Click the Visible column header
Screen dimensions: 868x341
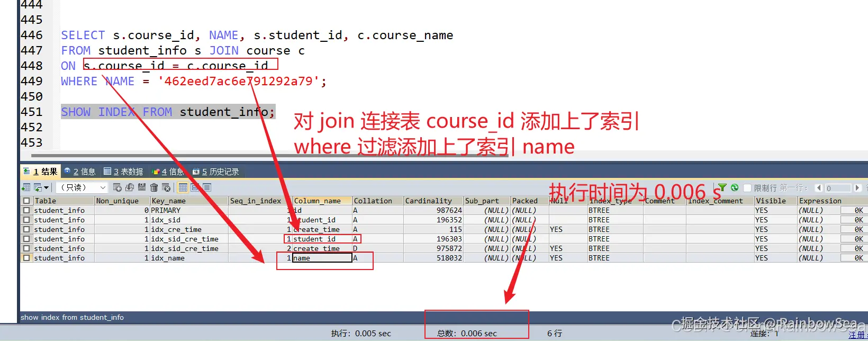pyautogui.click(x=776, y=201)
